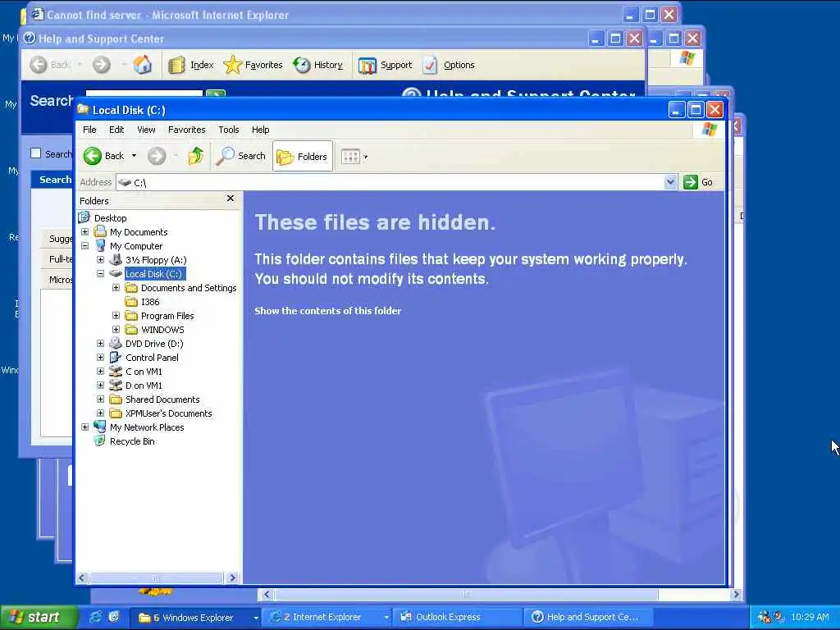Close the Folders pane with the X

pyautogui.click(x=231, y=199)
